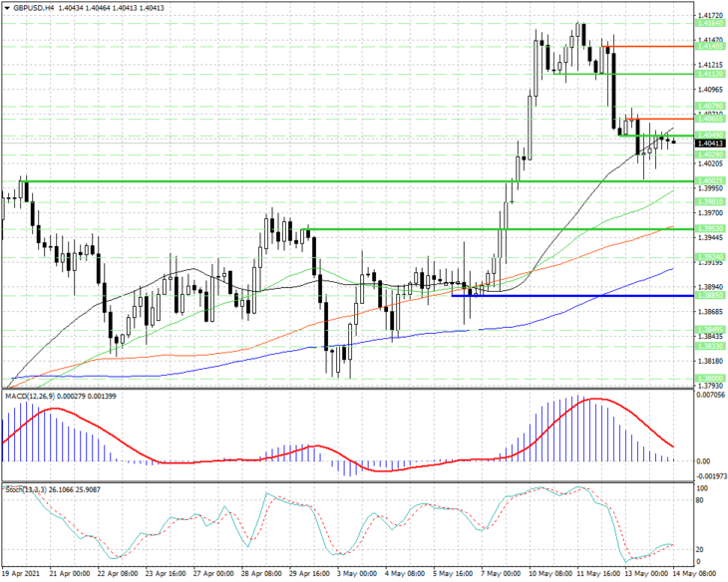This screenshot has height=582, width=728.
Task: Click the Stoch(13,3,3) indicator label
Action: pos(25,489)
